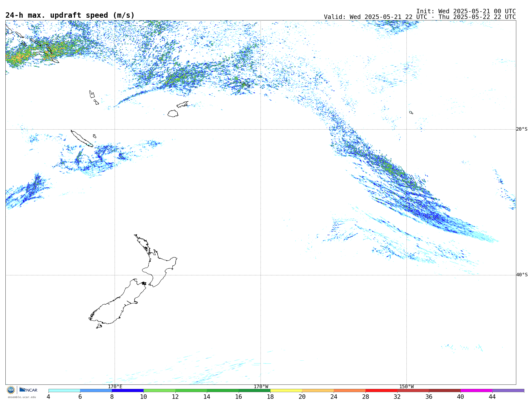Select the dark blue 8-10 color swatch

tap(128, 390)
